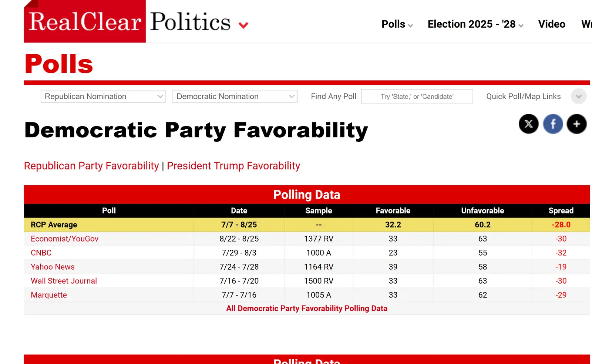Open the Video navigation item
The height and width of the screenshot is (364, 592).
[552, 24]
